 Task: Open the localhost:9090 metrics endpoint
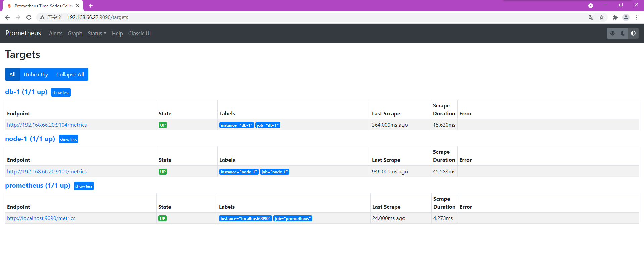(41, 218)
